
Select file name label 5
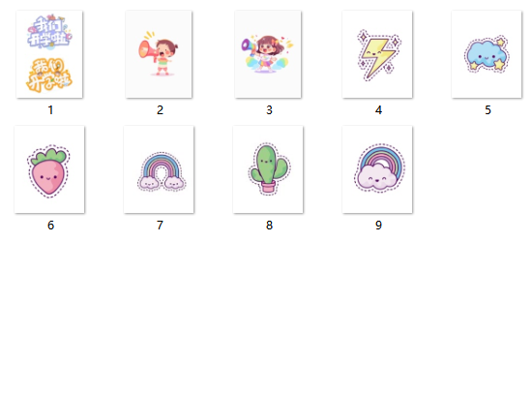[x=488, y=110]
